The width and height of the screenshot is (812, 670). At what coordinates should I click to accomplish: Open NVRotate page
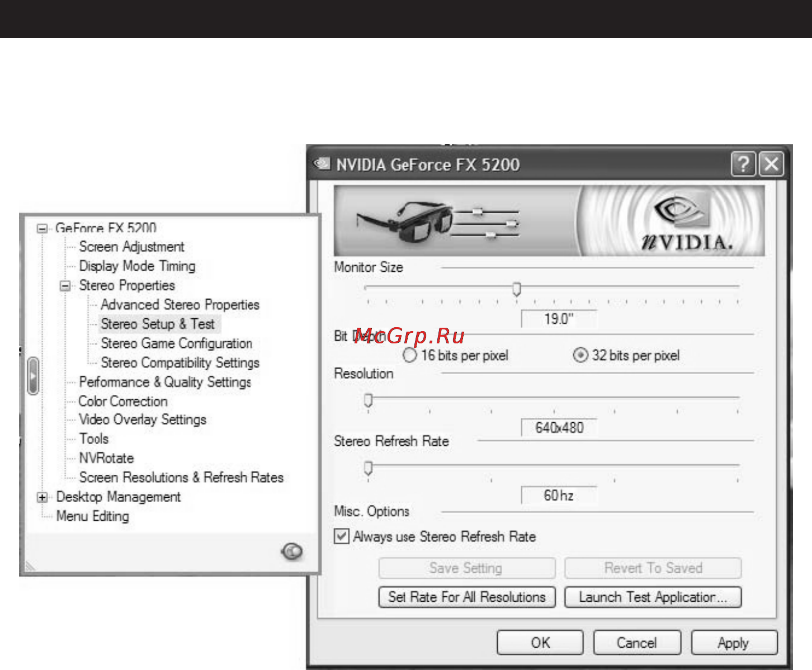click(106, 458)
